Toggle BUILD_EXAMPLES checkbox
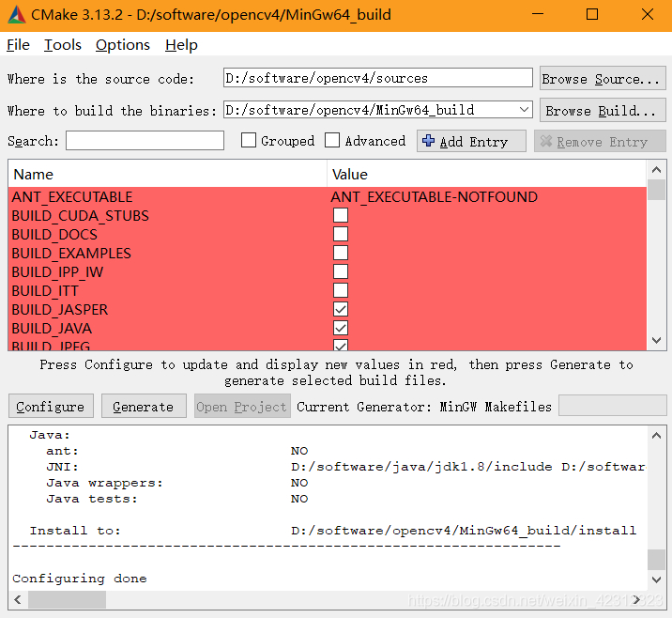Viewport: 672px width, 618px height. click(x=341, y=253)
